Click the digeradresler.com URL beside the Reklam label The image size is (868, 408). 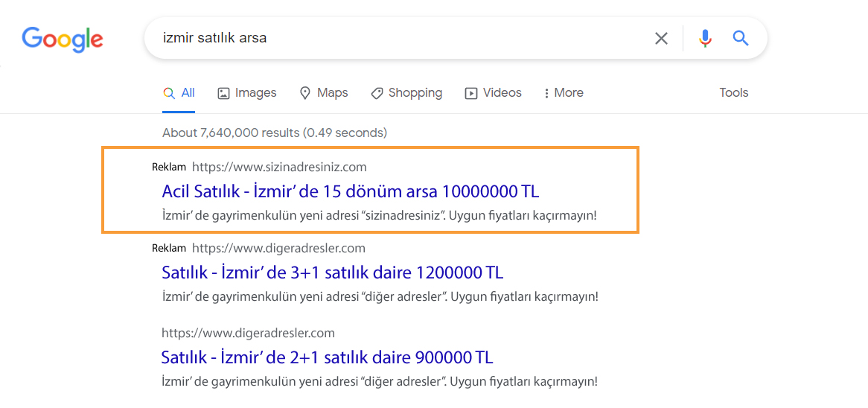[278, 248]
